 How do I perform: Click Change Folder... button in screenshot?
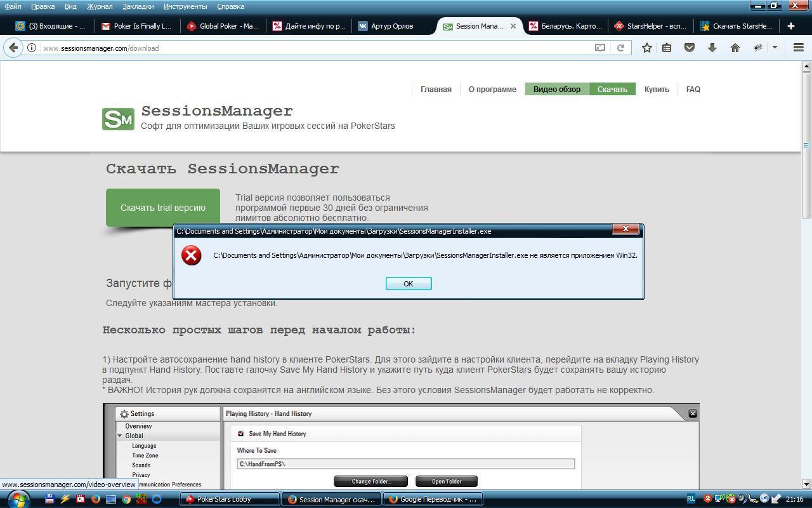[371, 481]
